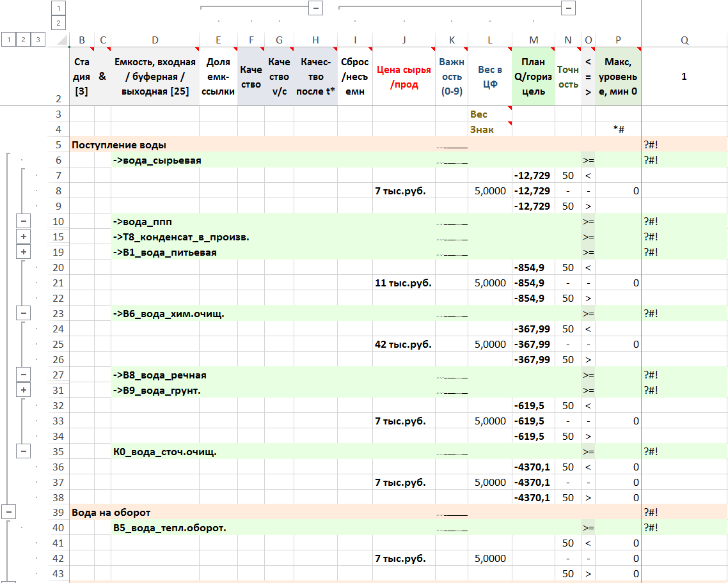Collapse the group at ->В6_вода_хим.очищ. row
728x583 pixels.
pyautogui.click(x=24, y=313)
